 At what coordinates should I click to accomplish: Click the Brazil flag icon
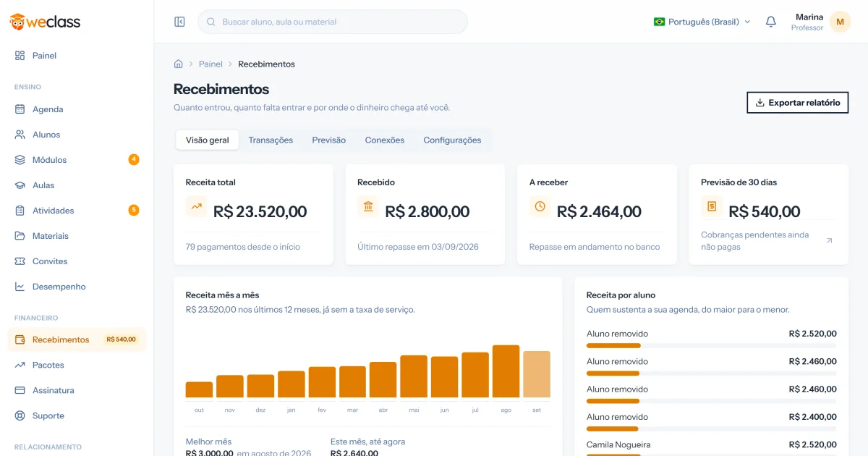(x=659, y=22)
